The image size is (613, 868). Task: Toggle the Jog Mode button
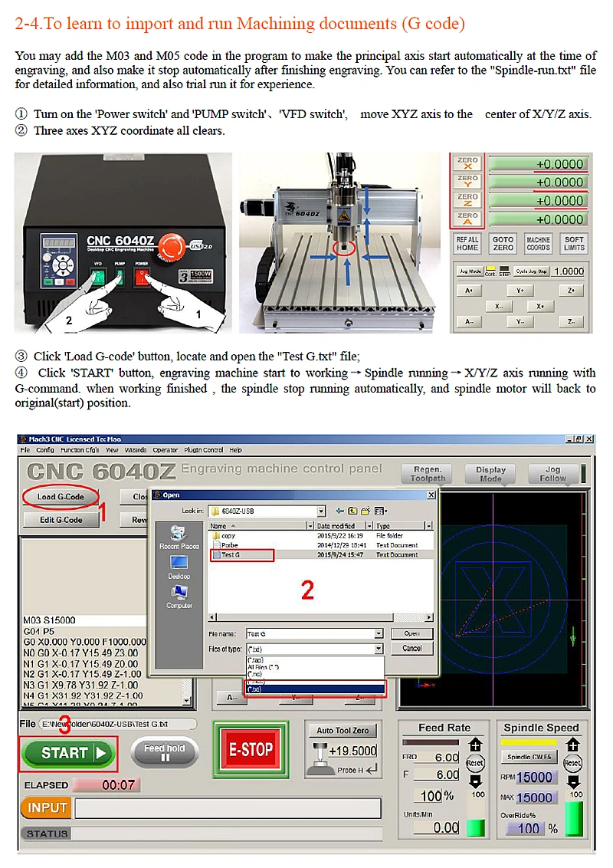tap(470, 271)
